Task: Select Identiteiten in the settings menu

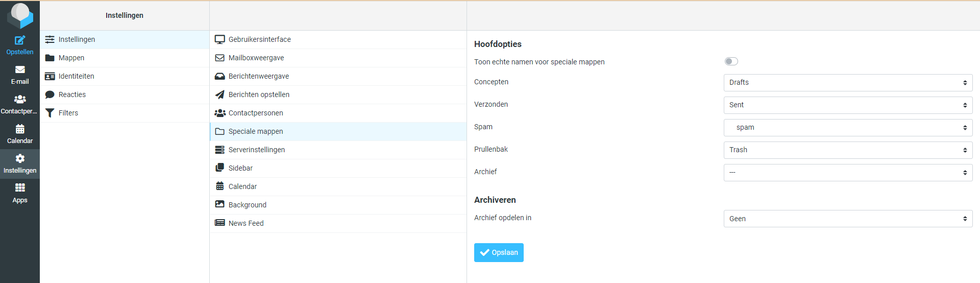Action: pos(76,76)
